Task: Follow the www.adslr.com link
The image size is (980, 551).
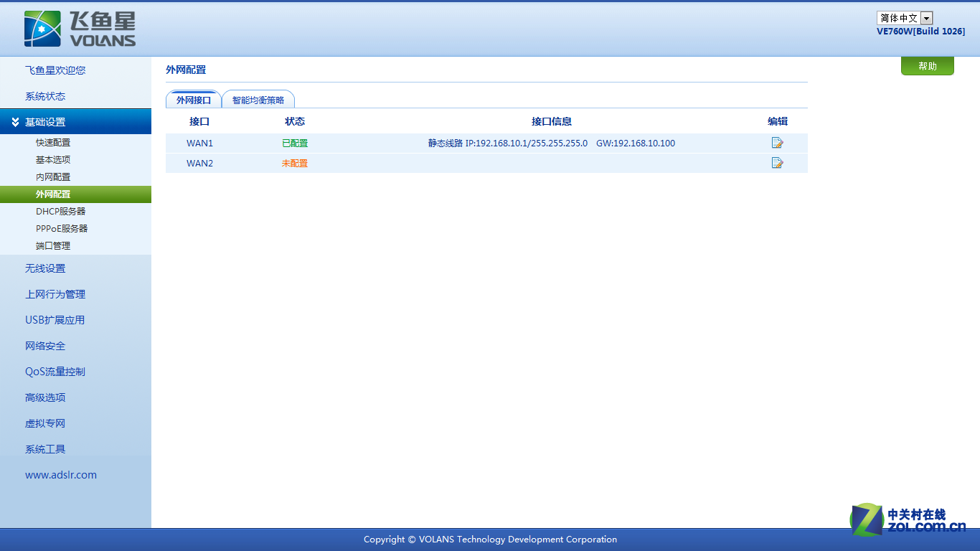Action: tap(61, 475)
